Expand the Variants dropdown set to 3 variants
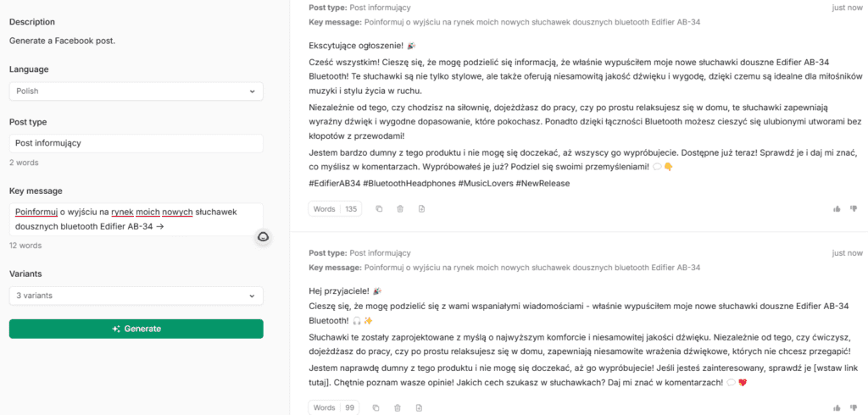The width and height of the screenshot is (868, 415). (x=136, y=296)
